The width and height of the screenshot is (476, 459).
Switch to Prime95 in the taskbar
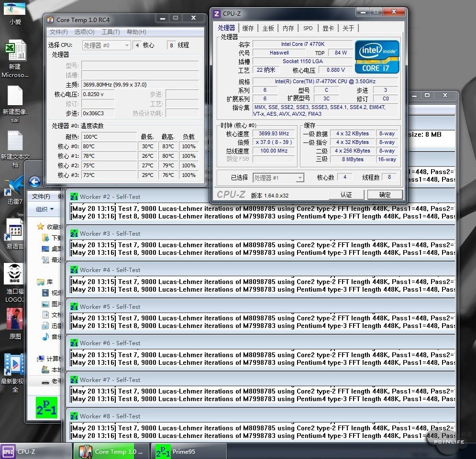coord(189,451)
